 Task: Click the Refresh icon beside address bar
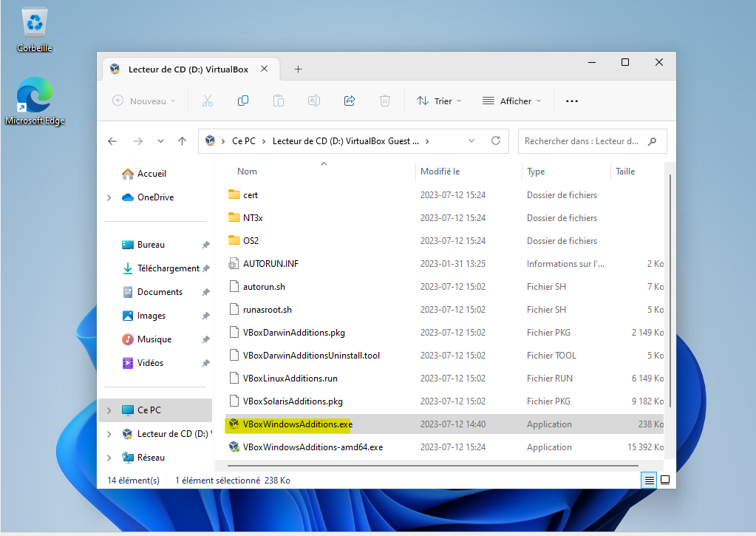tap(496, 140)
